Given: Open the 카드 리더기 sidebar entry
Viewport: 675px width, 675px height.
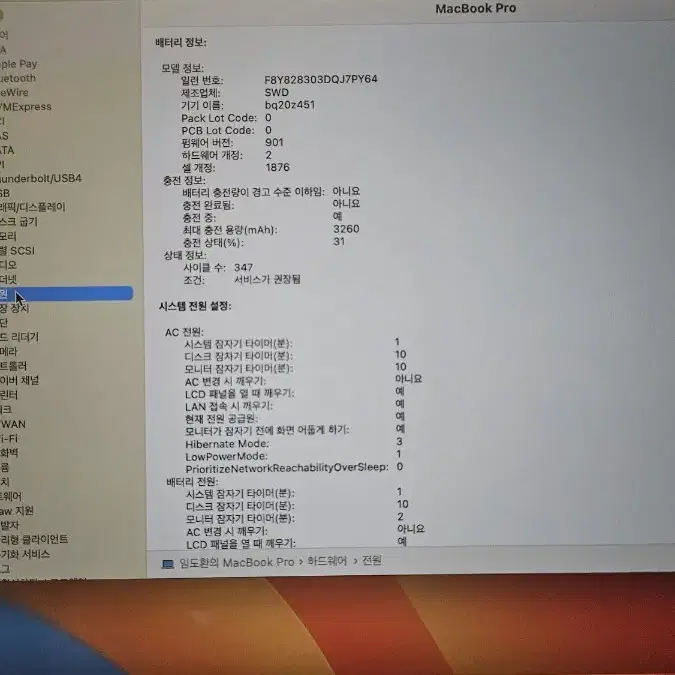Looking at the screenshot, I should pyautogui.click(x=19, y=337).
